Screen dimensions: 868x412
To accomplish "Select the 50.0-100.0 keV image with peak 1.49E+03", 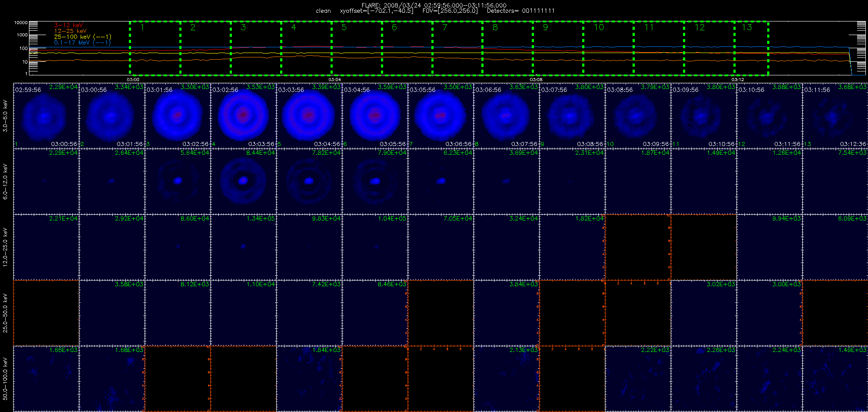I will [835, 379].
